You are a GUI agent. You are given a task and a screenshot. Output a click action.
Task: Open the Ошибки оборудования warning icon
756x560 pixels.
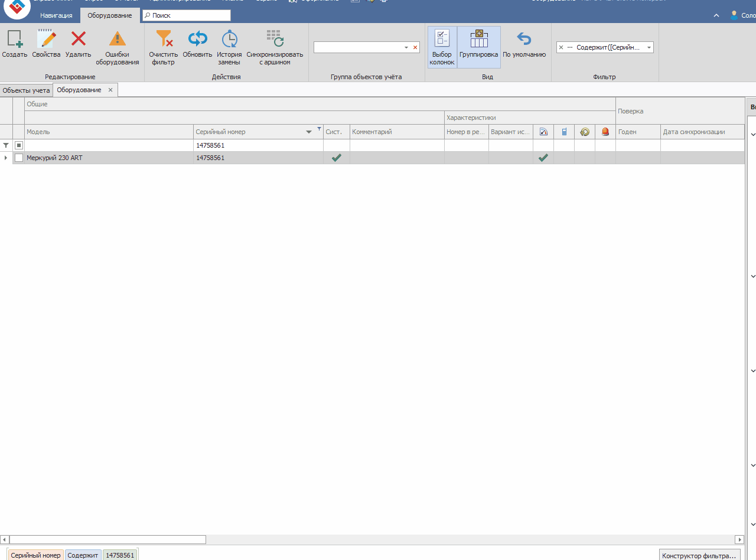point(118,39)
